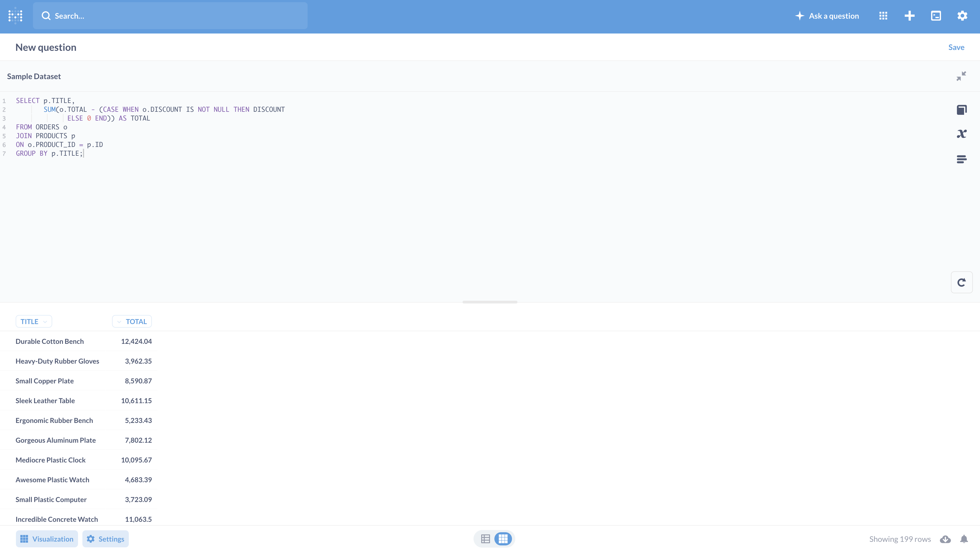Select Awesome Plastic Watch cell
The image size is (980, 552).
52,480
